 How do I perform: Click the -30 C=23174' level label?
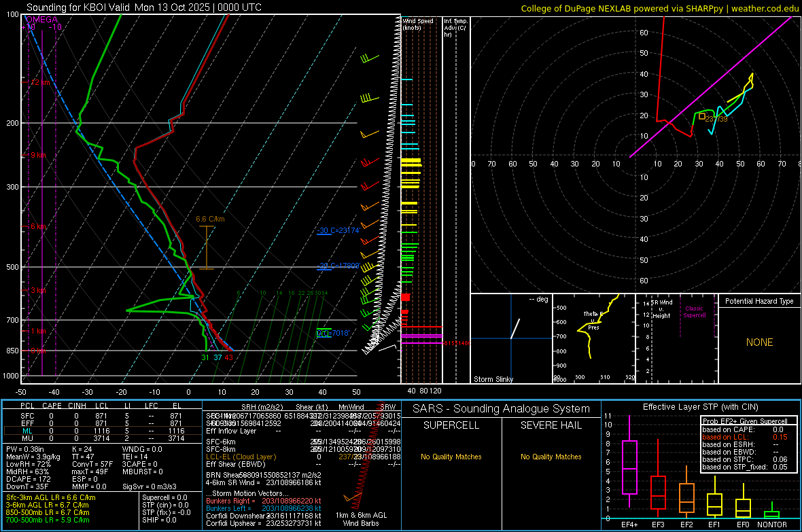point(338,231)
